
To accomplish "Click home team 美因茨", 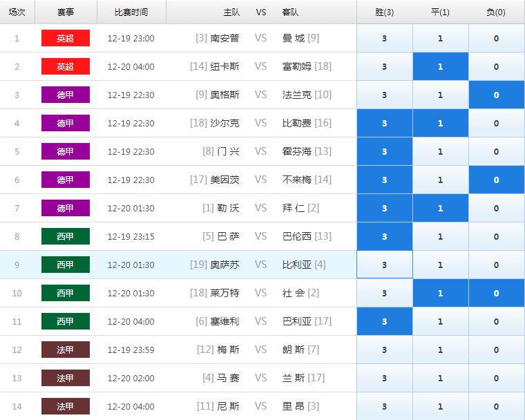I will (225, 180).
